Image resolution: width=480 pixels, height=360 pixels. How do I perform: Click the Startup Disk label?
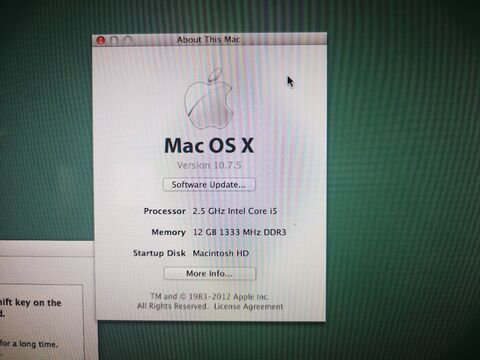pyautogui.click(x=159, y=253)
